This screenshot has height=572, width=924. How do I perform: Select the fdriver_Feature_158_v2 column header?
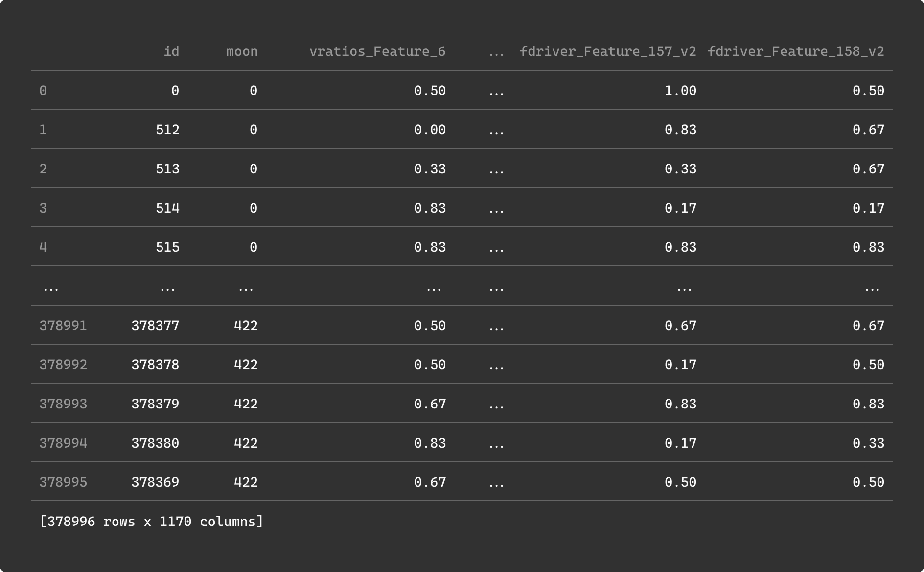point(795,51)
